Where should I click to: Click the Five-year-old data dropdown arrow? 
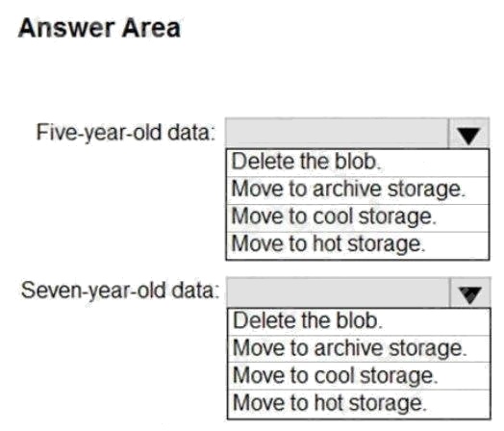pyautogui.click(x=469, y=134)
